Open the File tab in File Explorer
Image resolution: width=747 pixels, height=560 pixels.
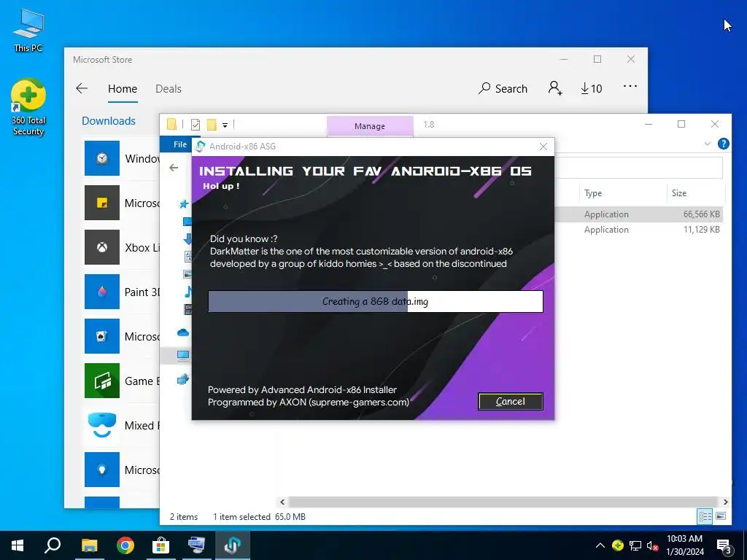point(179,144)
